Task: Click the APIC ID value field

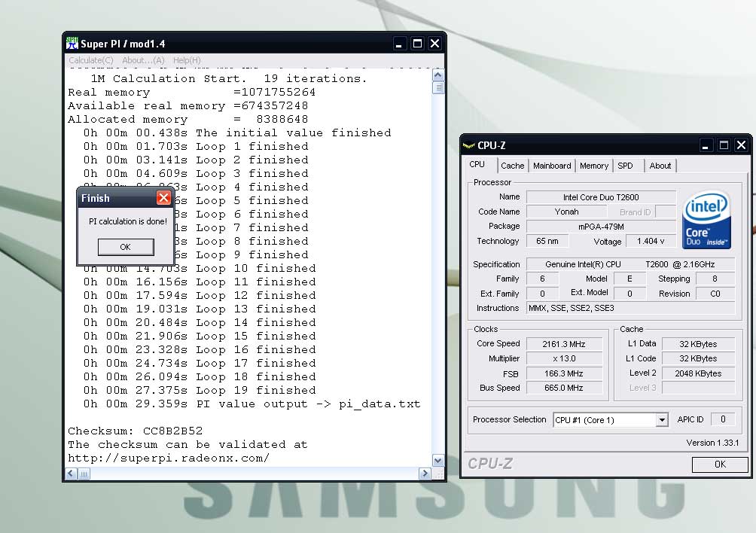Action: tap(723, 419)
